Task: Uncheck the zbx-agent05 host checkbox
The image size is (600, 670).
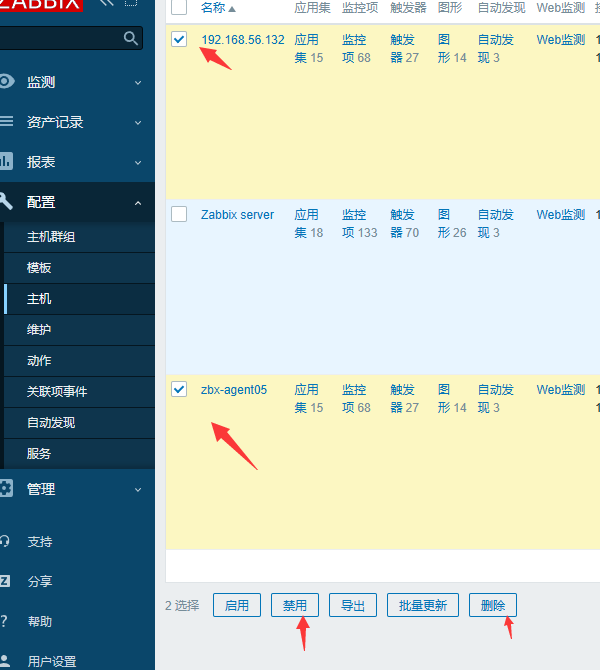Action: 179,389
